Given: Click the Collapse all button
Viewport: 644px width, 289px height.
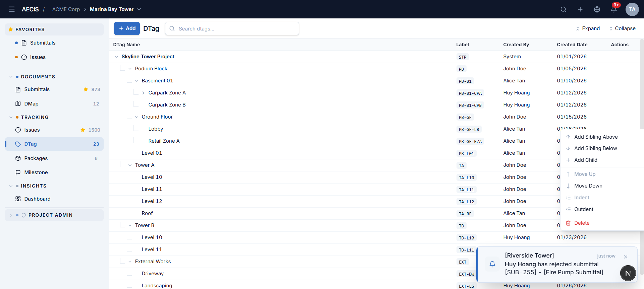Looking at the screenshot, I should coord(622,28).
